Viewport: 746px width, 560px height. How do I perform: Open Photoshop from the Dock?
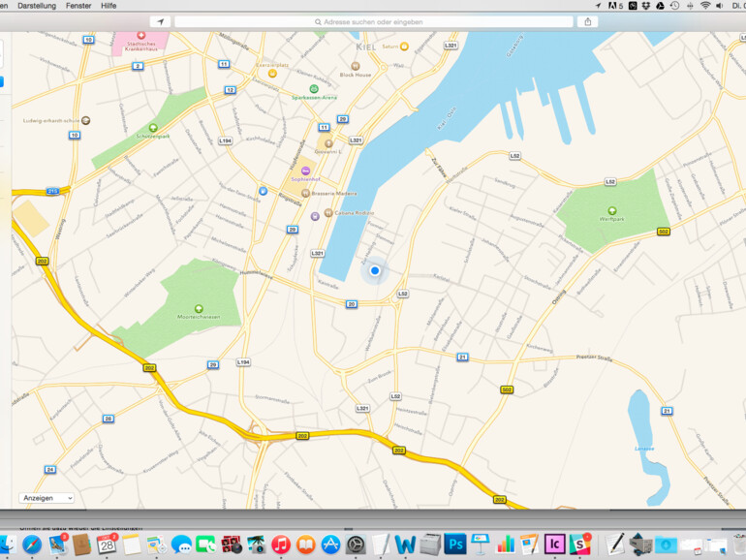[x=455, y=544]
